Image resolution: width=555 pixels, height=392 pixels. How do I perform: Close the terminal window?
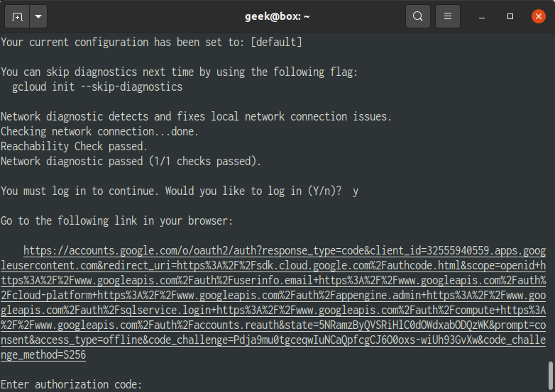[539, 16]
